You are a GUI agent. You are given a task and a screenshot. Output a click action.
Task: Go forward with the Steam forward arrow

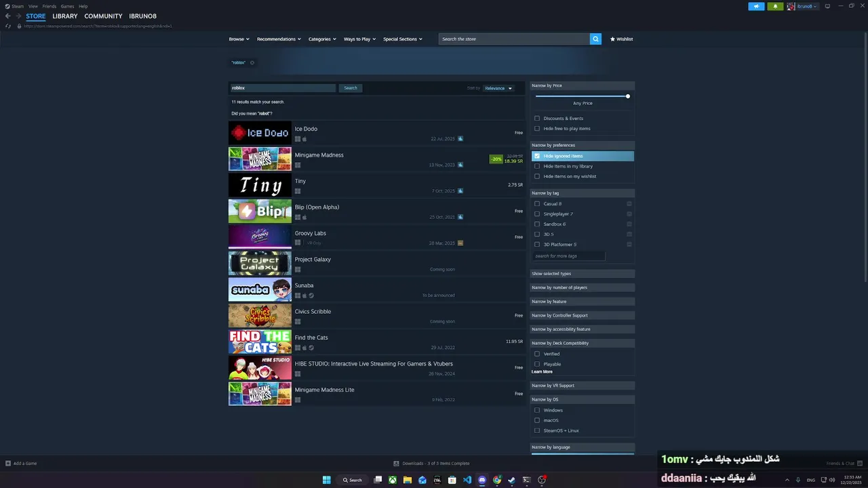(x=18, y=16)
